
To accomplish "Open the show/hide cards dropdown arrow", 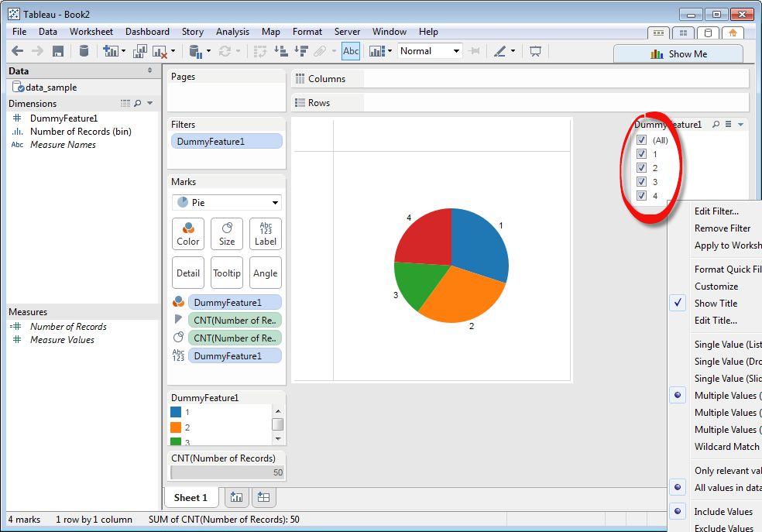I will (390, 51).
